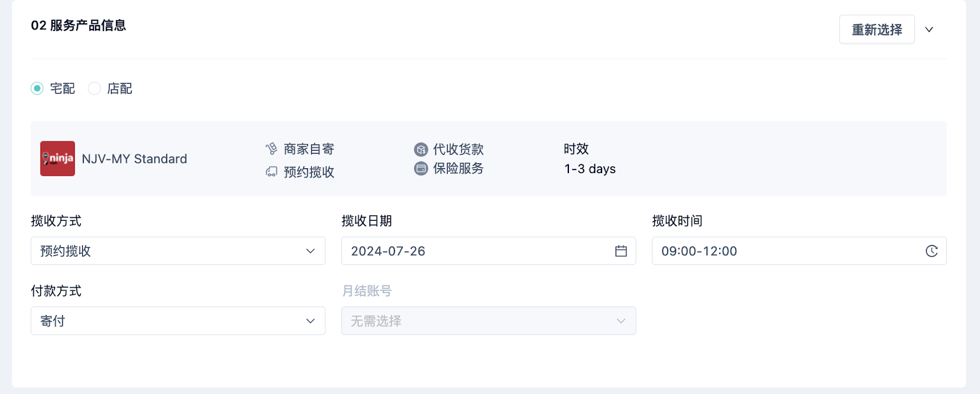The height and width of the screenshot is (394, 980).
Task: Open the disabled 月结账号 dropdown
Action: (489, 321)
